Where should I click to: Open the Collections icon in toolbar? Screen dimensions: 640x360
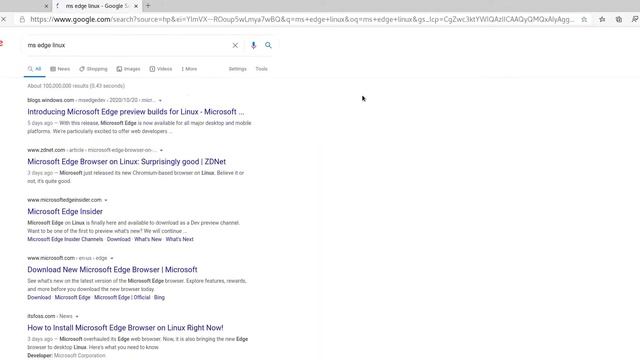[619, 19]
